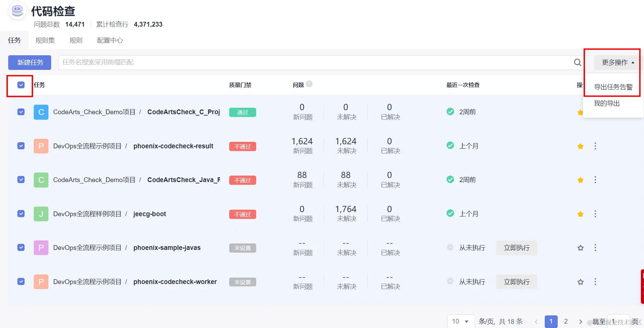Viewport: 644px width, 328px height.
Task: Click the J icon of jeecg-boot
Action: pyautogui.click(x=41, y=214)
